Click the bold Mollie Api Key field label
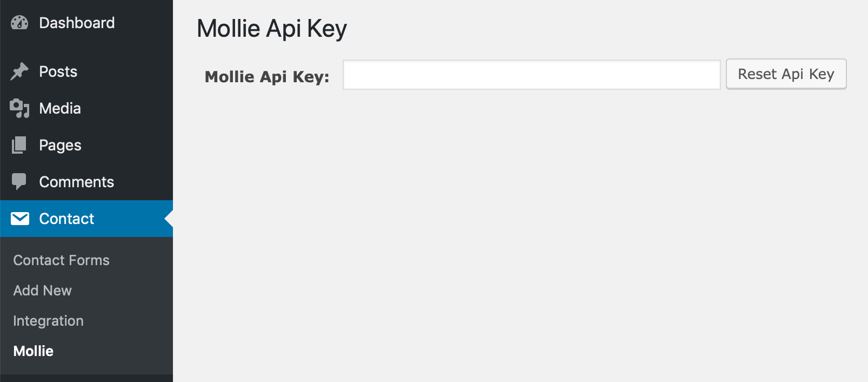The height and width of the screenshot is (382, 868). (x=267, y=77)
